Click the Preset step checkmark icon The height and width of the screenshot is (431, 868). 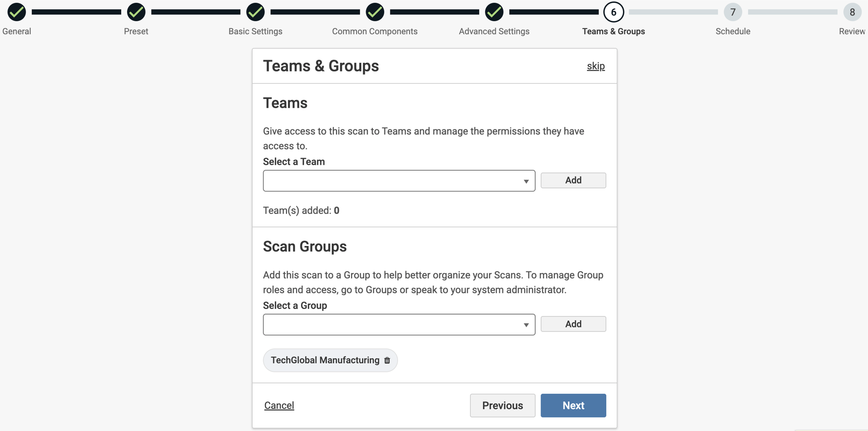pos(136,12)
